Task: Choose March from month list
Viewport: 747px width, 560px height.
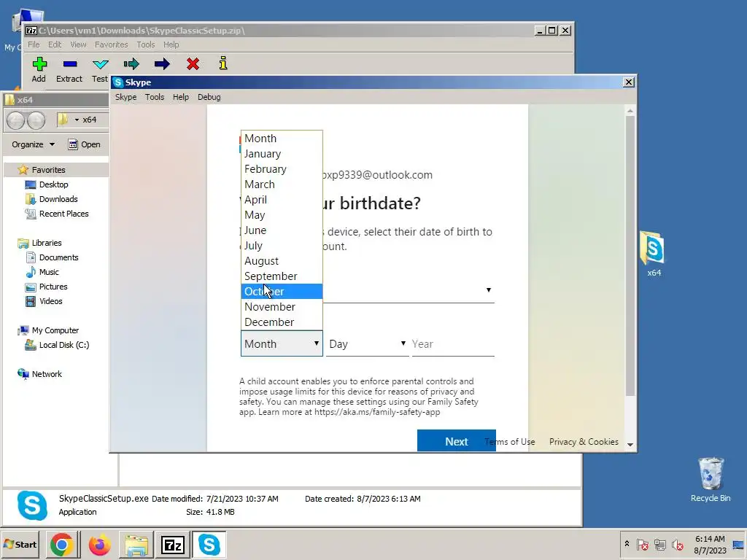Action: click(x=282, y=184)
